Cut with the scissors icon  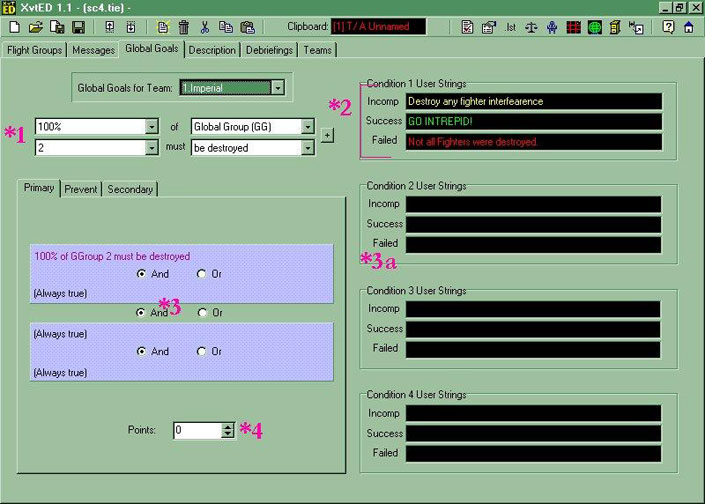click(205, 27)
